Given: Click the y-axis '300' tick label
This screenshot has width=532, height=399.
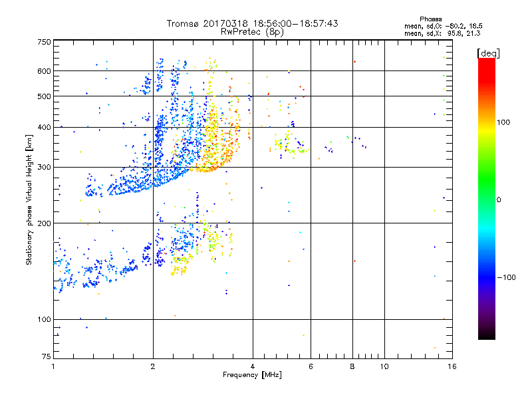Looking at the screenshot, I should [x=44, y=168].
